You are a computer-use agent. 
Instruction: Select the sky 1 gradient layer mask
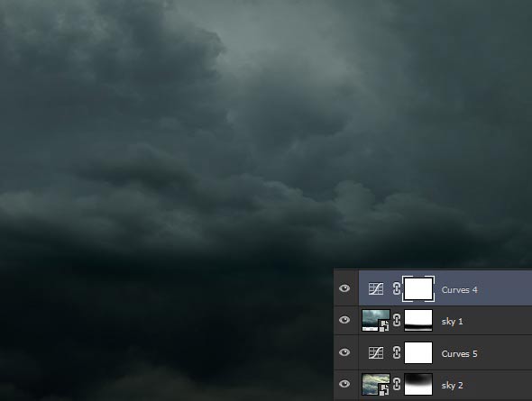pos(418,320)
